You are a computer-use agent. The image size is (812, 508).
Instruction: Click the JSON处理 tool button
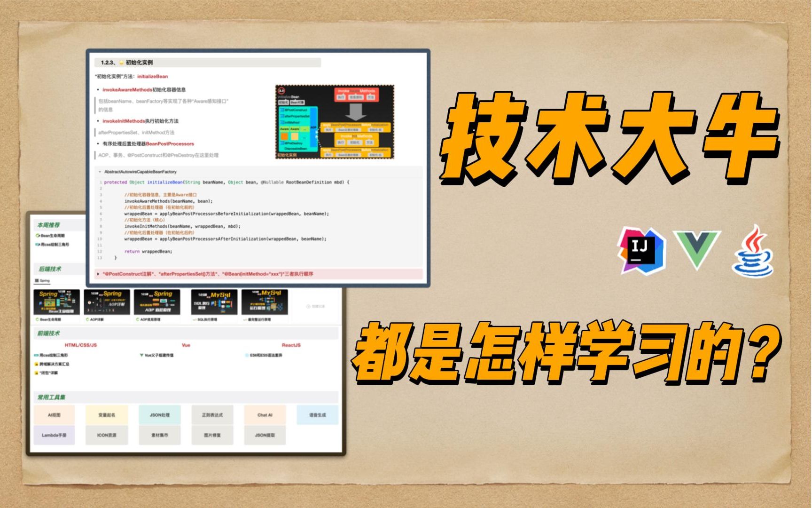click(160, 415)
